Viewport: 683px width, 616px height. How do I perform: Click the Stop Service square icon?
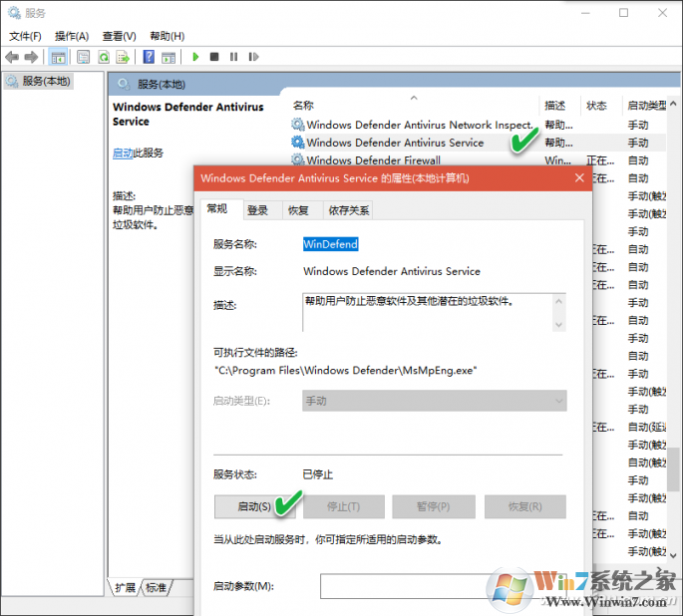[213, 57]
